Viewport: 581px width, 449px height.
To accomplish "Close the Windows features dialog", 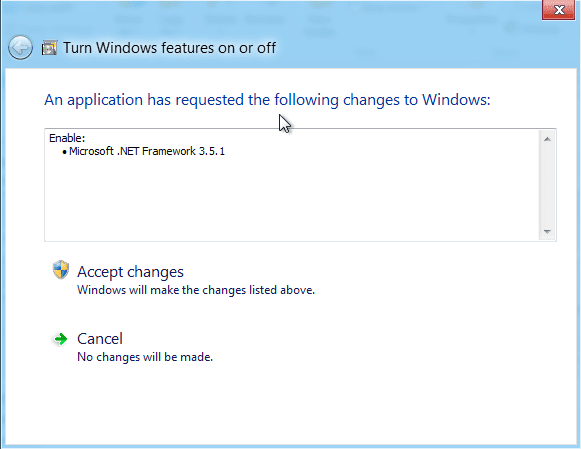I will (x=558, y=10).
